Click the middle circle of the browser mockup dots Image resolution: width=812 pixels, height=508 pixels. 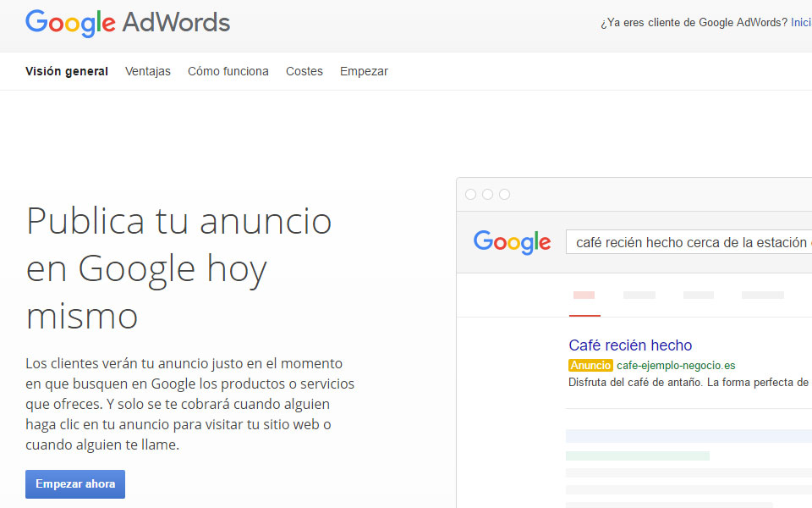(487, 194)
